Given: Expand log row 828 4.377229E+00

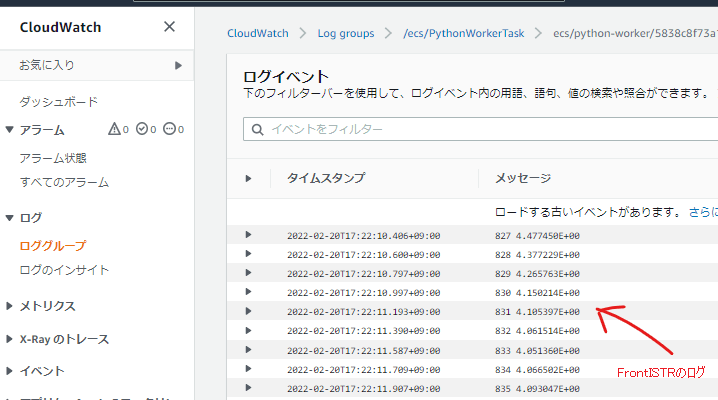Looking at the screenshot, I should tap(248, 254).
